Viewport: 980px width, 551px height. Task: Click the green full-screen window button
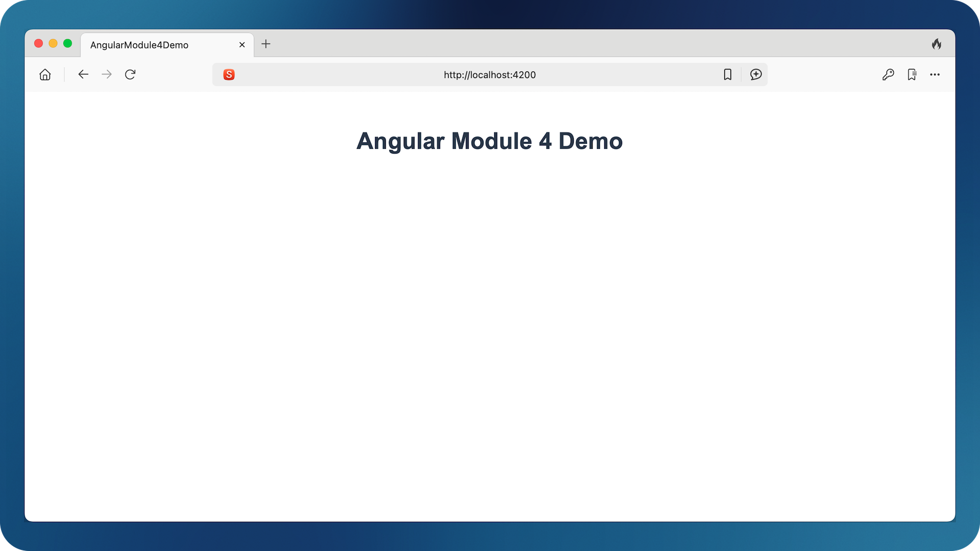[68, 43]
